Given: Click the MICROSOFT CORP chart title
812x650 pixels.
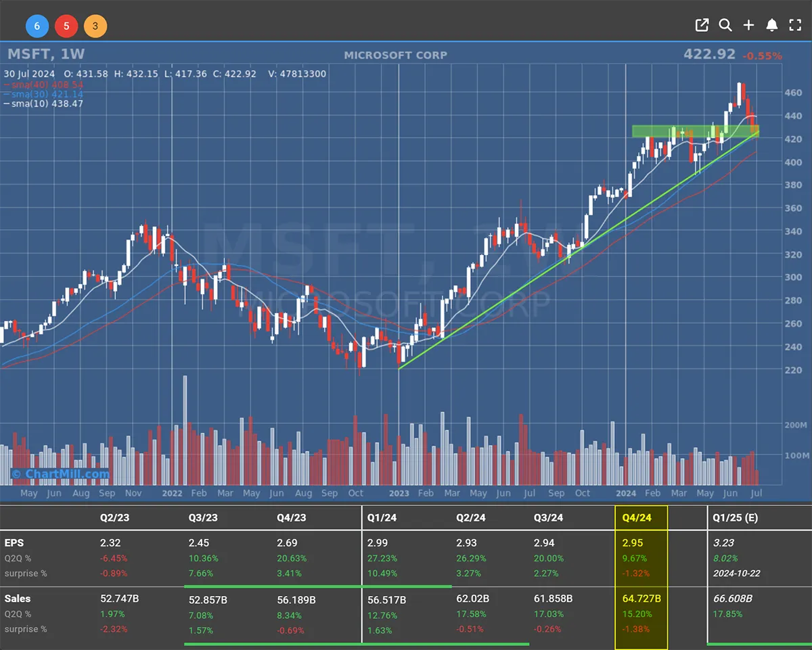Looking at the screenshot, I should pos(395,55).
